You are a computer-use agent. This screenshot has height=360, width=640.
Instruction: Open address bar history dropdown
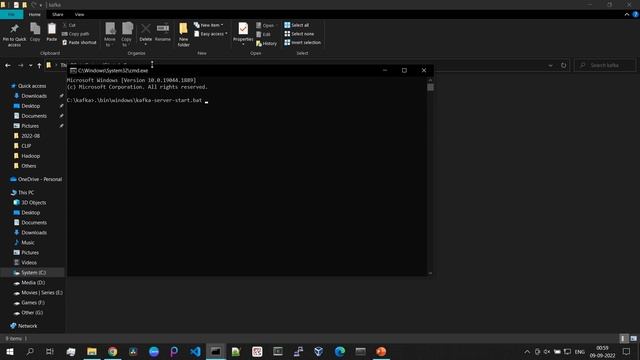pyautogui.click(x=550, y=65)
